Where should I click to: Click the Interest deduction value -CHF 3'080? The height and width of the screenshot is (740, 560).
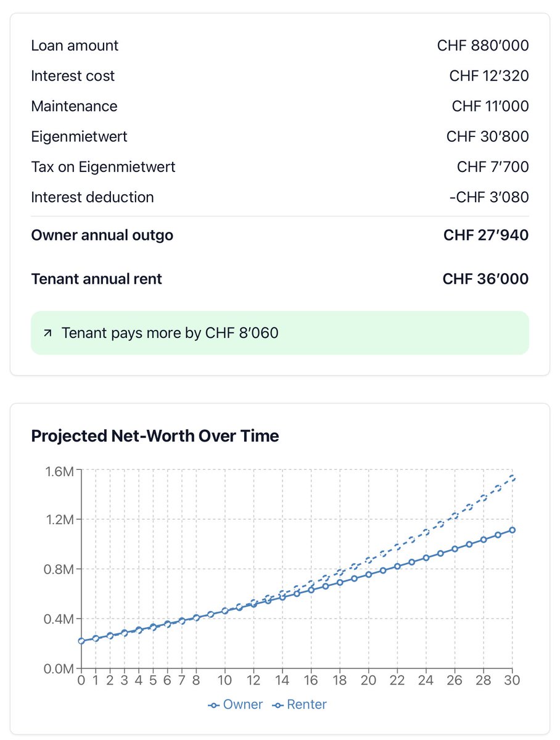pos(488,197)
